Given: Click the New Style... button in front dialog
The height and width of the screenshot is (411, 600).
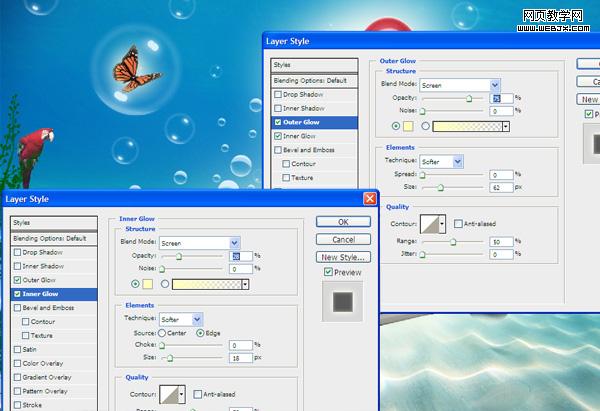Looking at the screenshot, I should tap(343, 257).
